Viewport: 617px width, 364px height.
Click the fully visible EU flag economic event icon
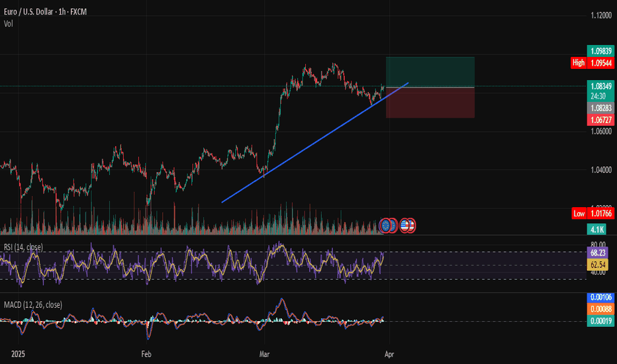pos(385,226)
